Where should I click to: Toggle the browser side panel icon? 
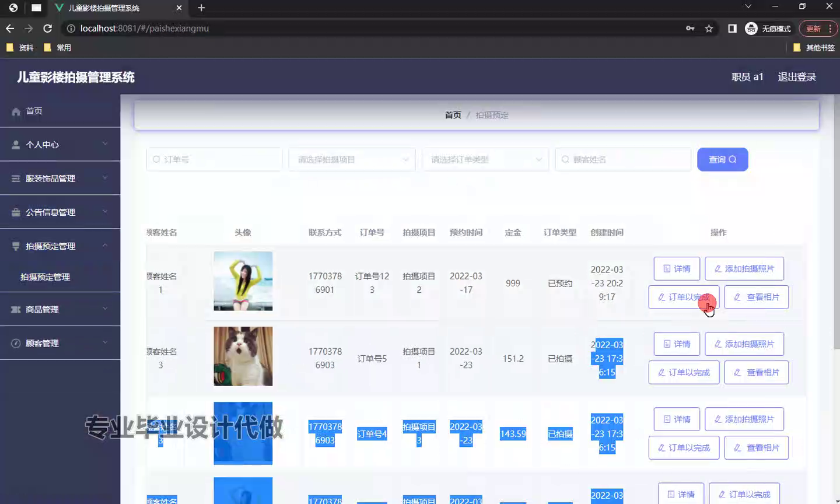732,28
